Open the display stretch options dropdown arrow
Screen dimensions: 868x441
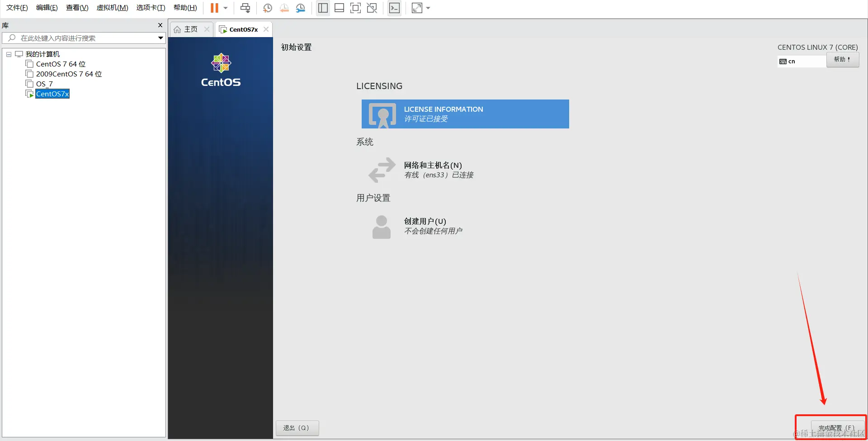tap(428, 8)
